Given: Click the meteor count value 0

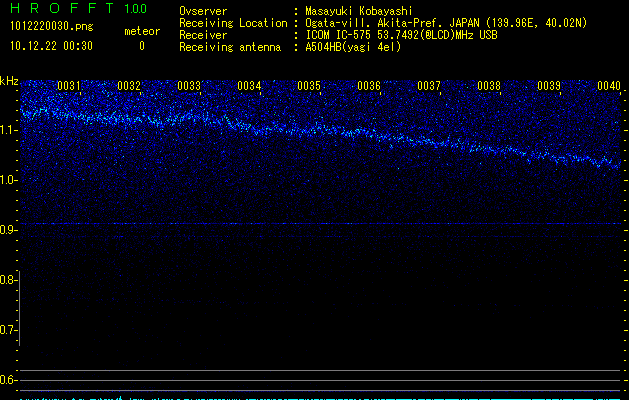Looking at the screenshot, I should pos(141,46).
